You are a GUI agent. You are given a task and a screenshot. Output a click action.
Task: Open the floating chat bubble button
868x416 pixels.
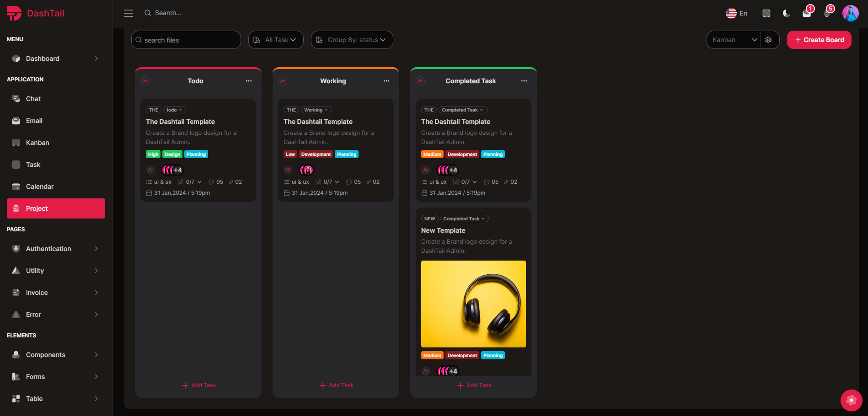(851, 400)
